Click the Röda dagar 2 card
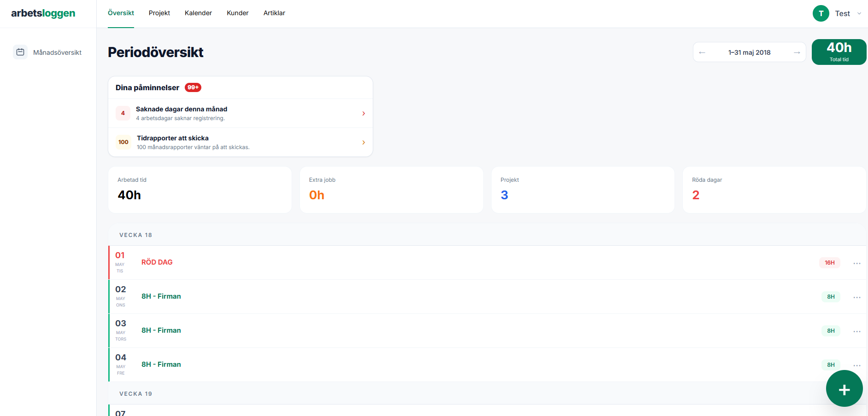The width and height of the screenshot is (868, 416). click(x=774, y=190)
